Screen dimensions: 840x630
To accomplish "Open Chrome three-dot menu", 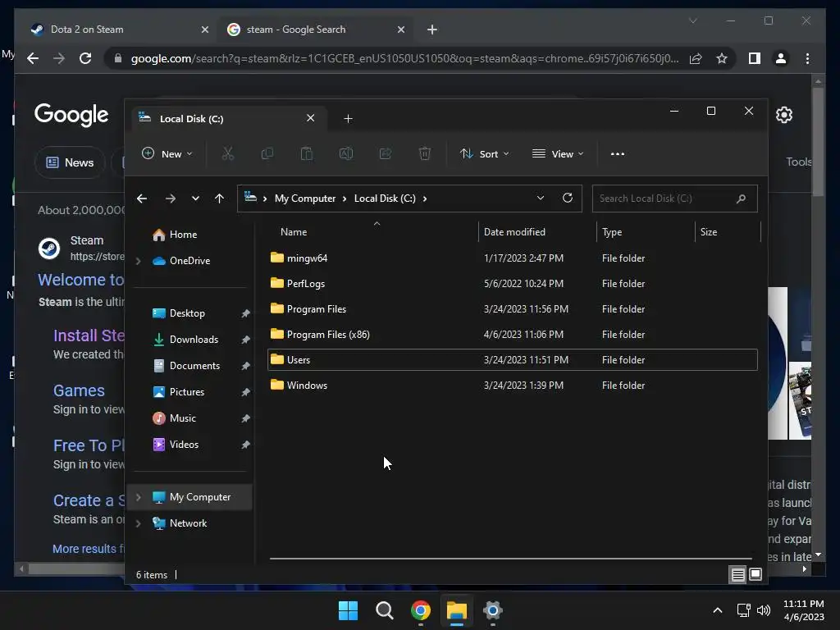I will (x=807, y=58).
